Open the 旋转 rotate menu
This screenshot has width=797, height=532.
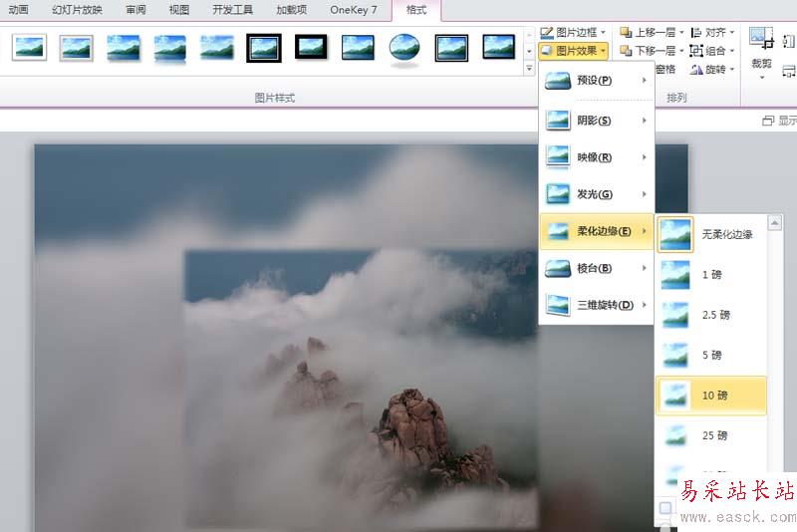coord(712,69)
